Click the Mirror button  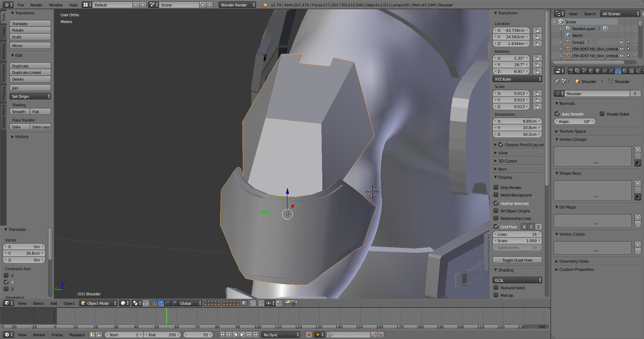coord(30,45)
